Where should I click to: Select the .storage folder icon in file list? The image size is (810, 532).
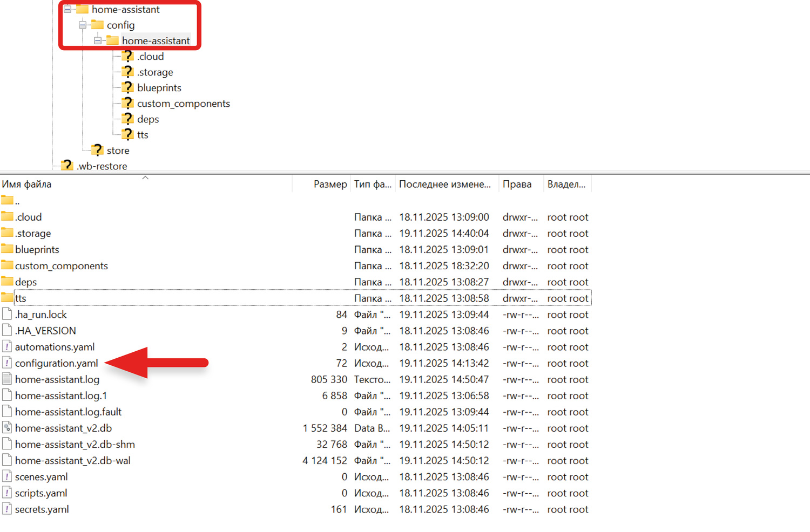(7, 233)
